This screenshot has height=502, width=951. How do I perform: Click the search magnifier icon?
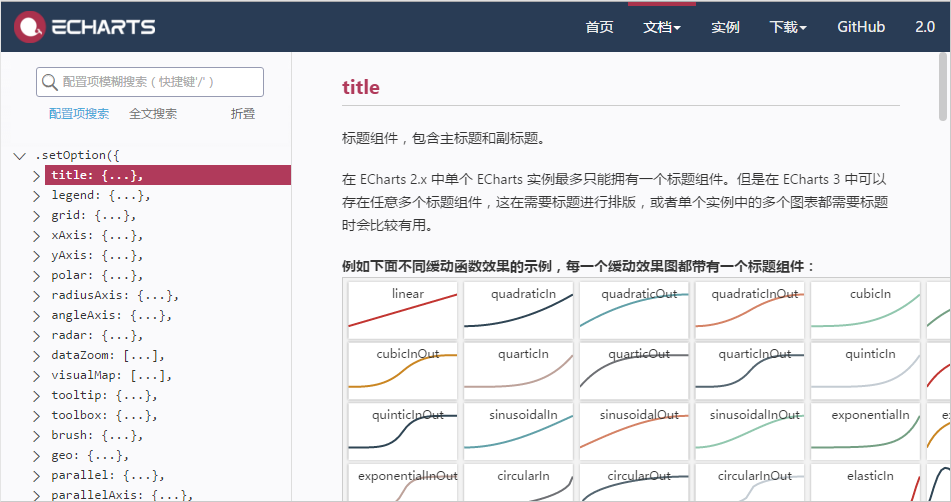[x=50, y=82]
